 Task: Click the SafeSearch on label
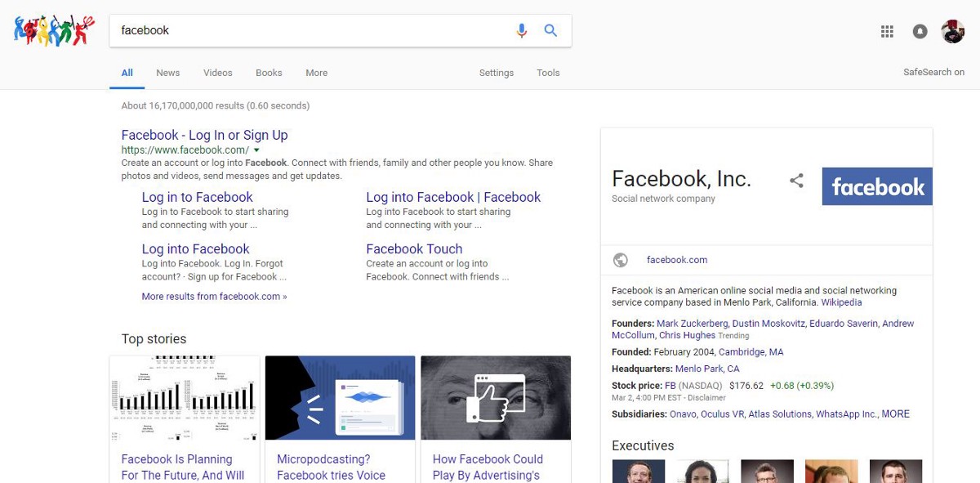click(933, 72)
